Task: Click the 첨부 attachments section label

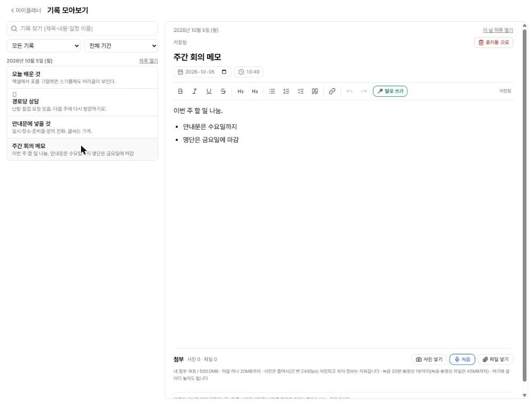Action: [x=178, y=359]
